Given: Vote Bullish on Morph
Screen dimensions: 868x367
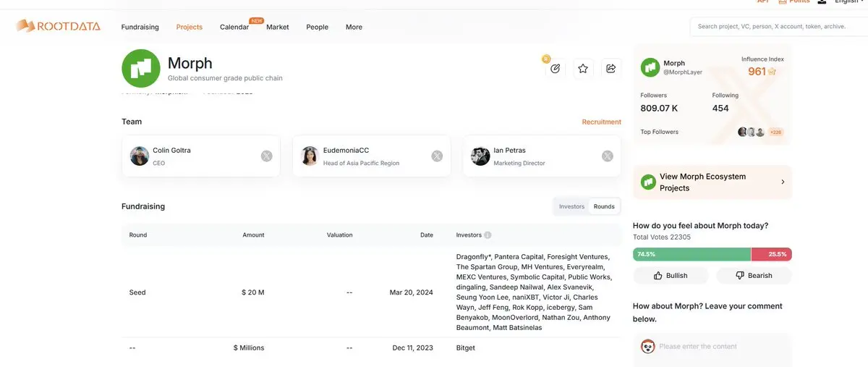Looking at the screenshot, I should (671, 276).
